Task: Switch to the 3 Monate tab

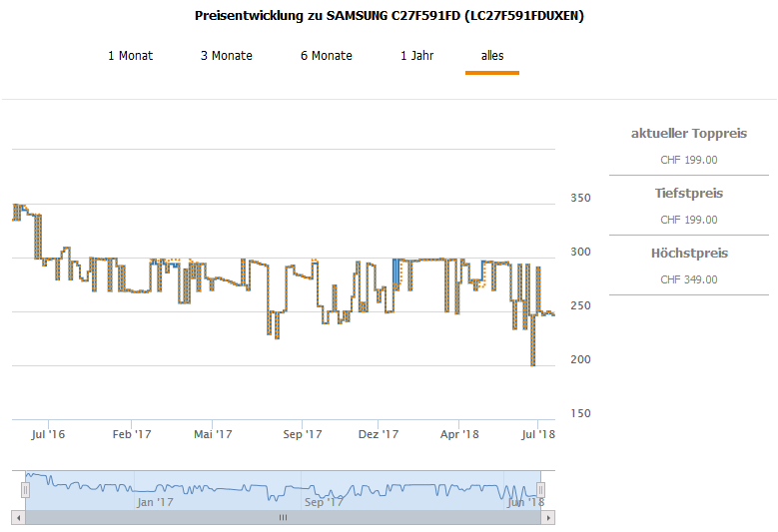Action: point(226,56)
